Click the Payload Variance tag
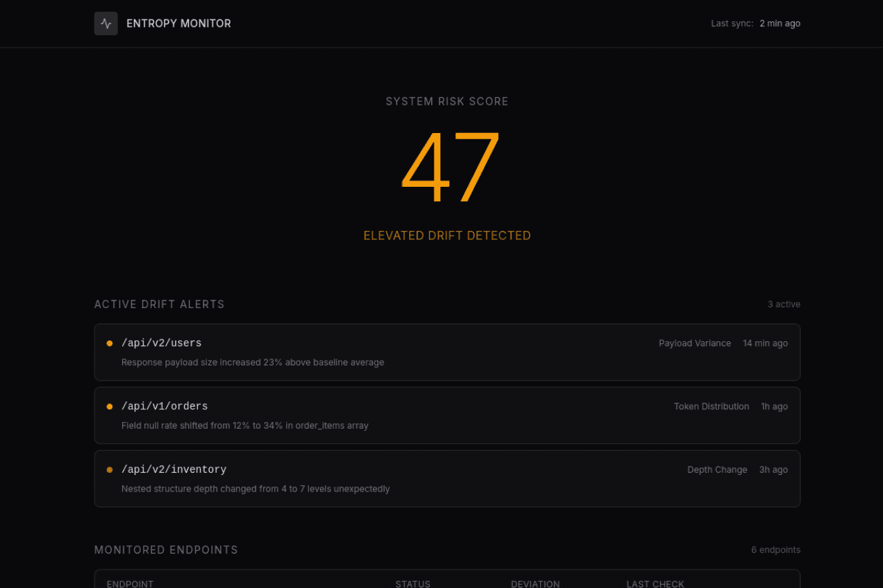 click(695, 343)
